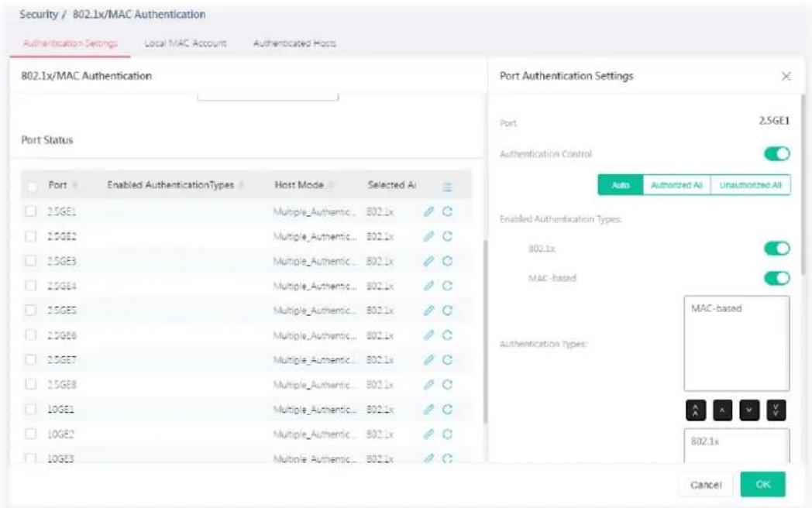Edit port 10GE2 with pencil icon
Image resolution: width=812 pixels, height=508 pixels.
coord(428,434)
